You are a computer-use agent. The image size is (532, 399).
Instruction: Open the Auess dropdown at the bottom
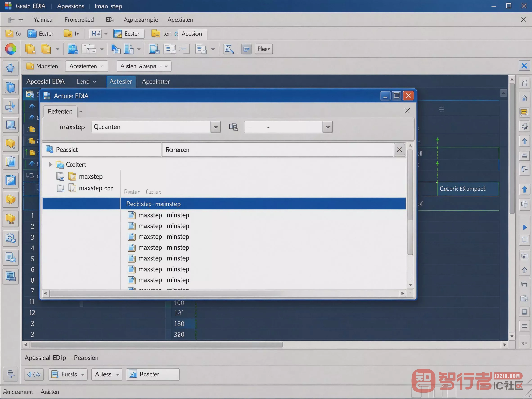(107, 374)
